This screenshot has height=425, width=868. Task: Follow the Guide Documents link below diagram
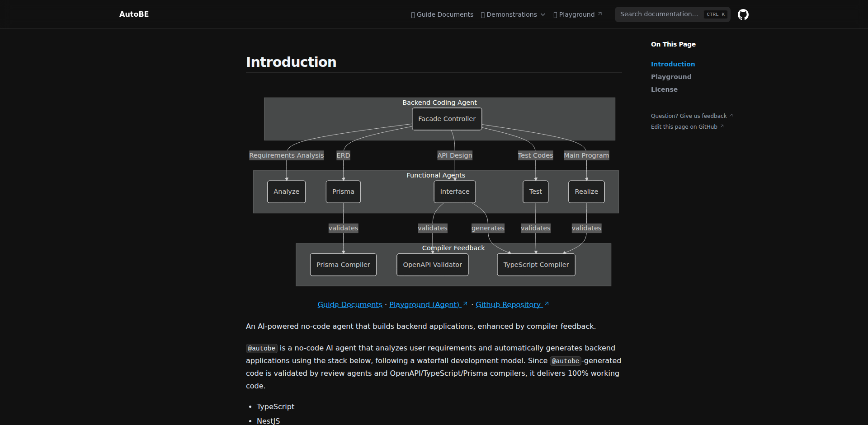click(350, 304)
